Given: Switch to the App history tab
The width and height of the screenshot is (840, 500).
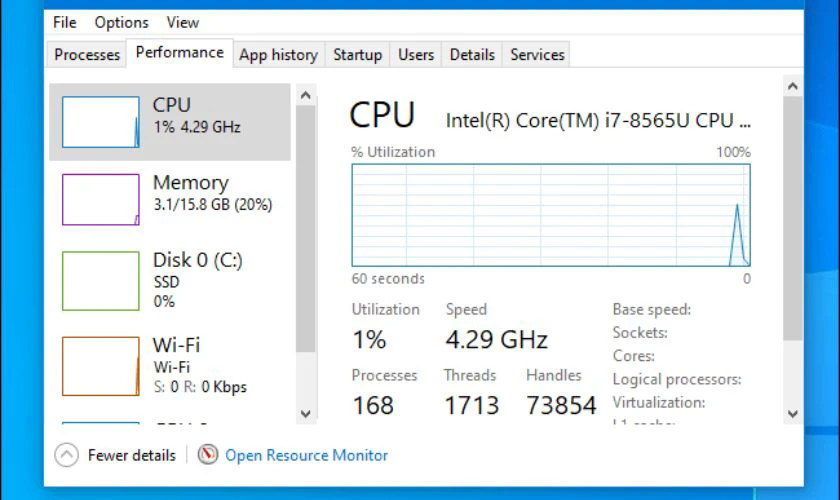Looking at the screenshot, I should [x=279, y=55].
